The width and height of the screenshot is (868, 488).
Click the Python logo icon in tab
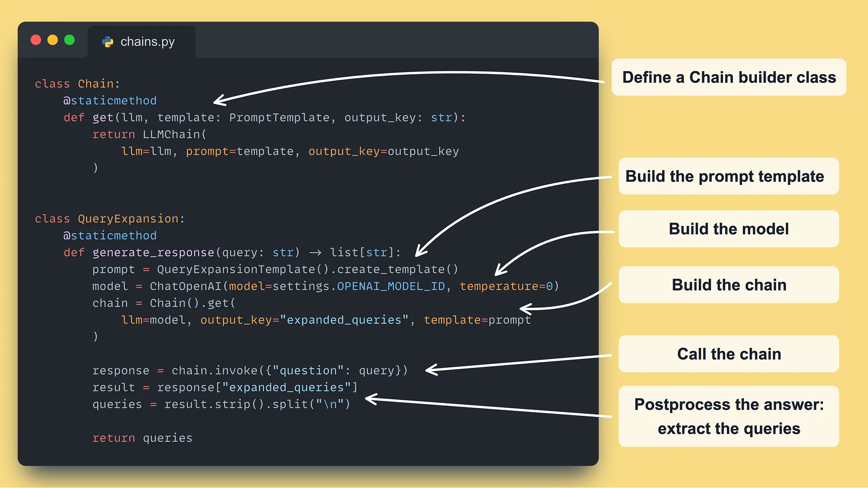pos(108,42)
